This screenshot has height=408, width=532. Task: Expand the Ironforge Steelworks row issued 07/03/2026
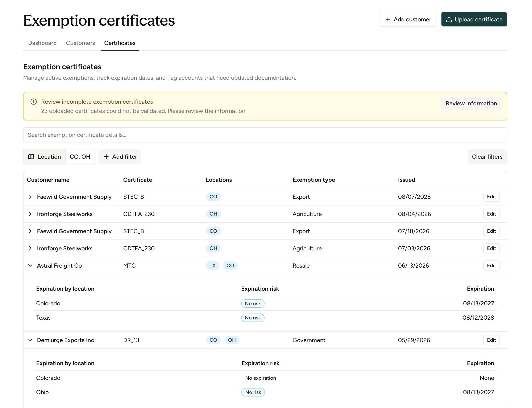click(30, 248)
